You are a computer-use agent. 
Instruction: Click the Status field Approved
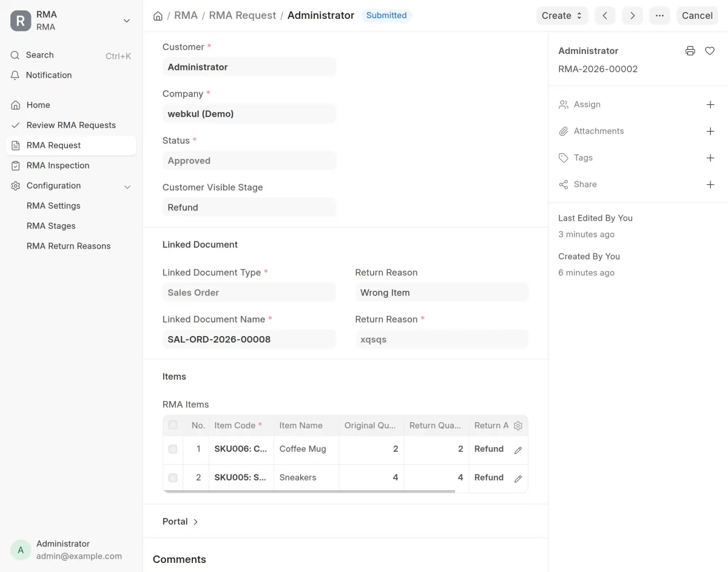click(249, 161)
